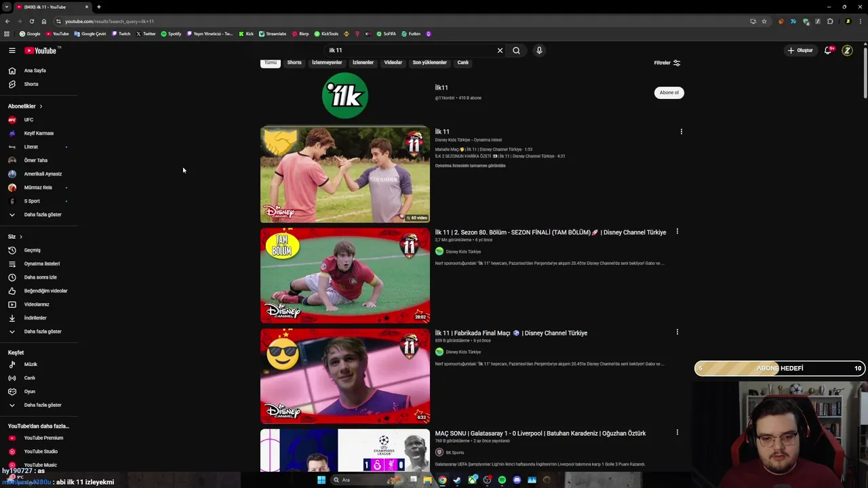Viewport: 868px width, 488px height.
Task: Click the YouTube logo
Action: point(41,50)
